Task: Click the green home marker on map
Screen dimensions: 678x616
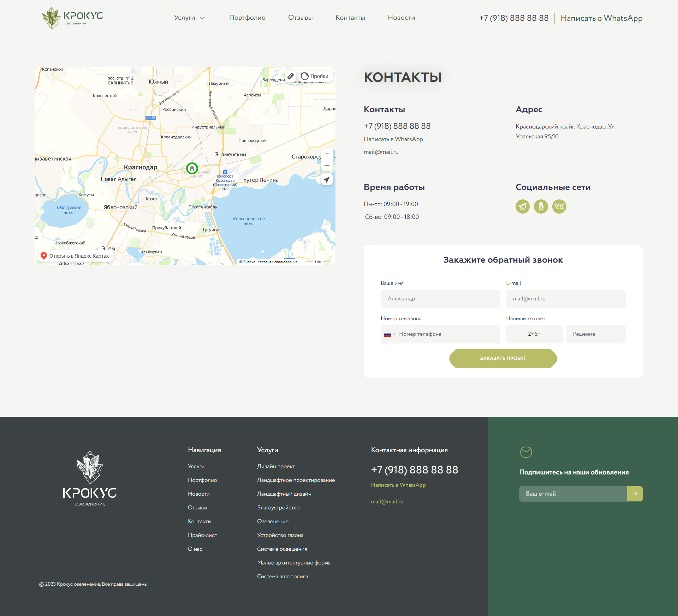Action: coord(192,168)
